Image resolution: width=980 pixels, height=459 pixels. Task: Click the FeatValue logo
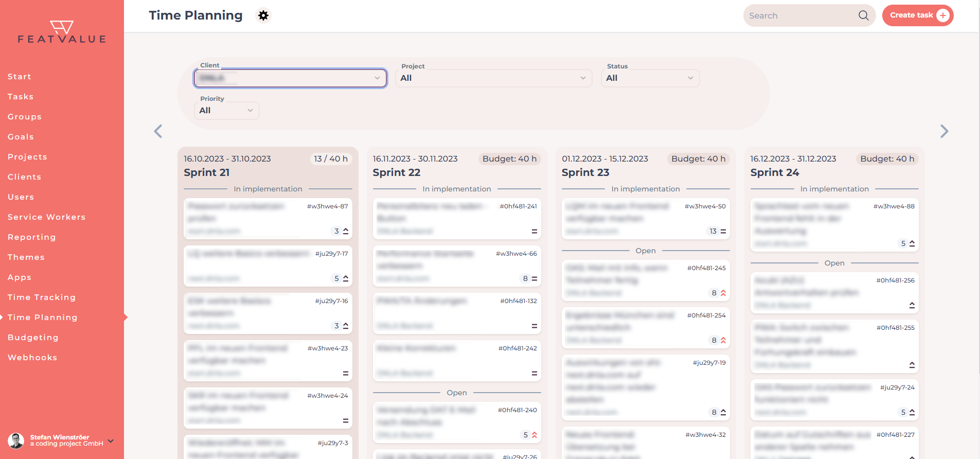click(x=62, y=32)
